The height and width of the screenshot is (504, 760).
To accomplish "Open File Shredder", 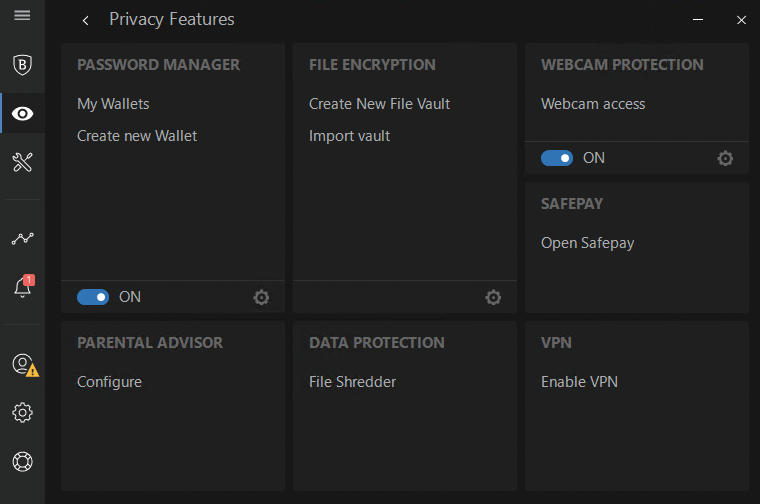I will [x=352, y=382].
